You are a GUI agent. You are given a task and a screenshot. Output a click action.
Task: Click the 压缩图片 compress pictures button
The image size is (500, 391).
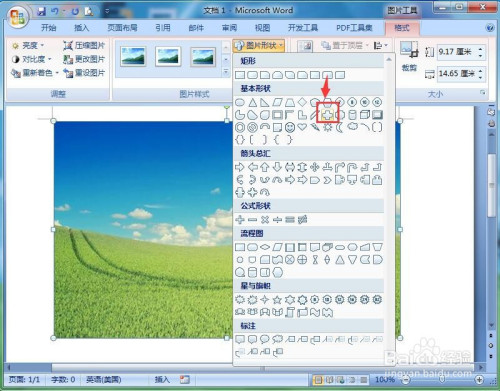(x=84, y=45)
